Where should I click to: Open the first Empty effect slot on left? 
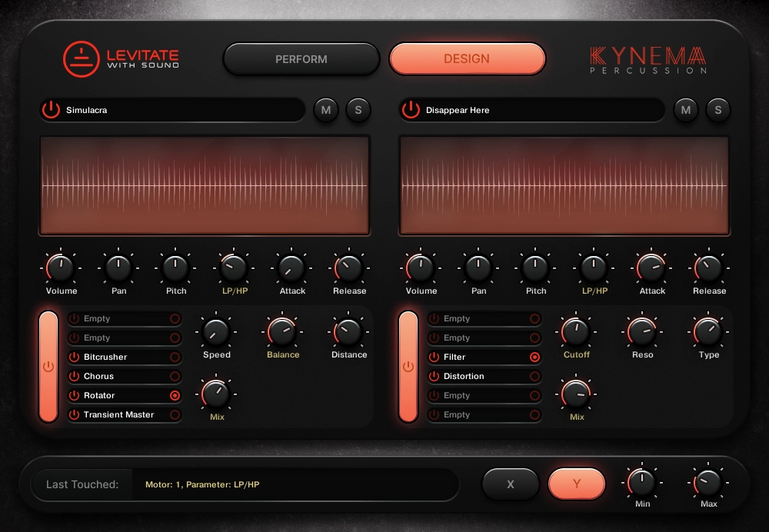point(123,319)
